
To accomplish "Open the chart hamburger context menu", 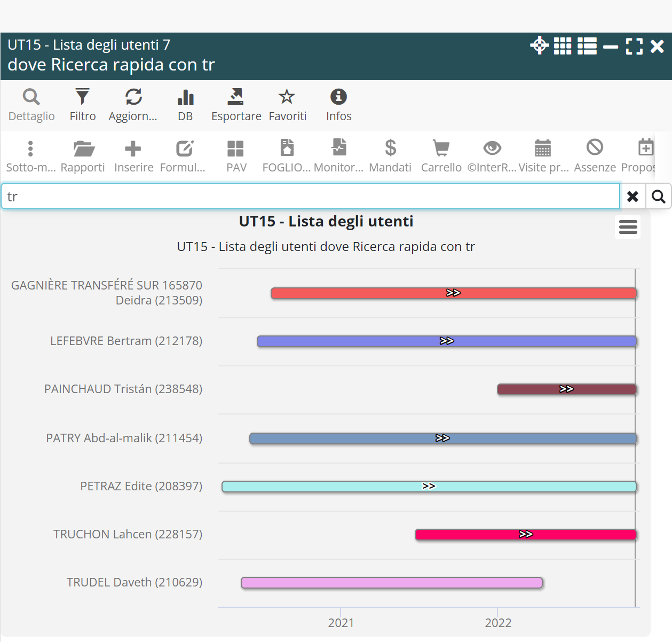I will (x=628, y=227).
